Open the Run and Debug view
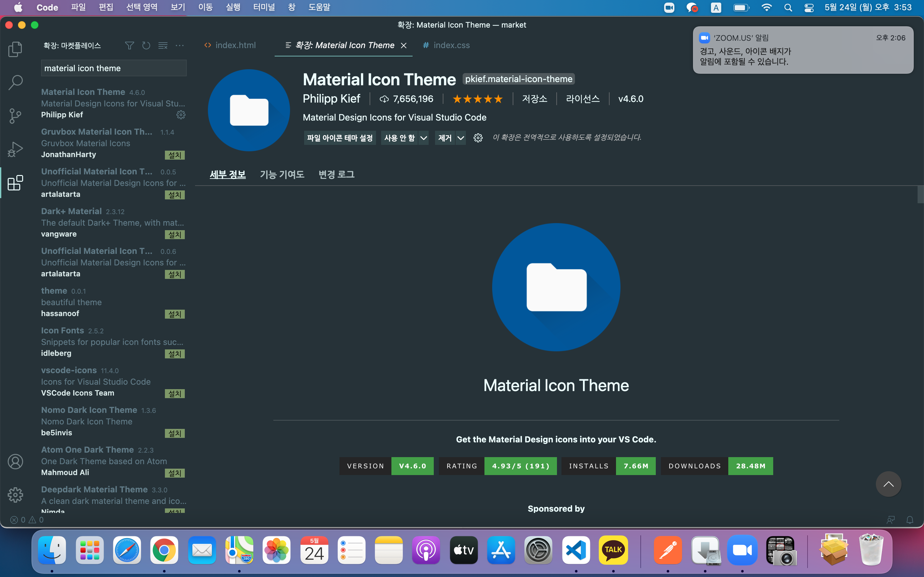924x577 pixels. tap(15, 149)
